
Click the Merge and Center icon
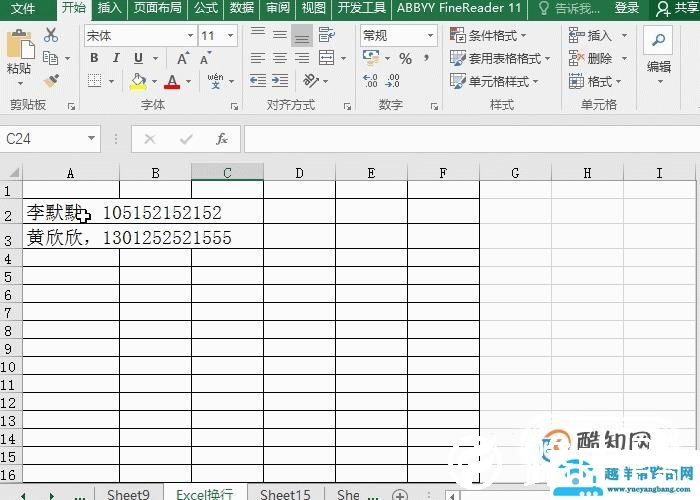tap(327, 58)
